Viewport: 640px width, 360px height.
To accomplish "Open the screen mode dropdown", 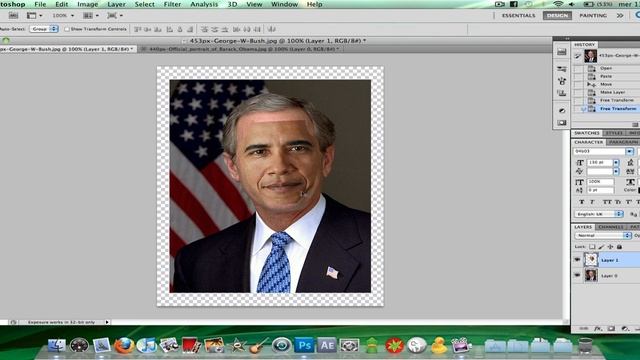I will pos(115,16).
